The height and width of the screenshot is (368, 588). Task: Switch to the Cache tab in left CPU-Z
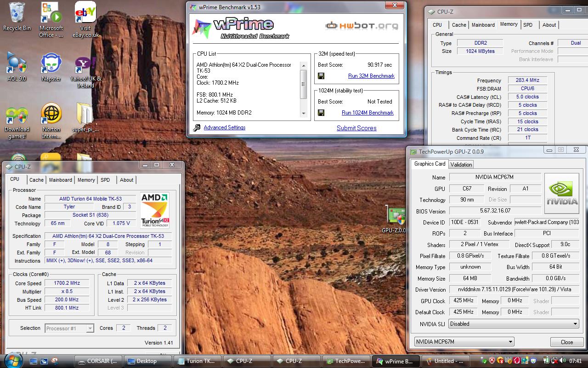(x=36, y=180)
